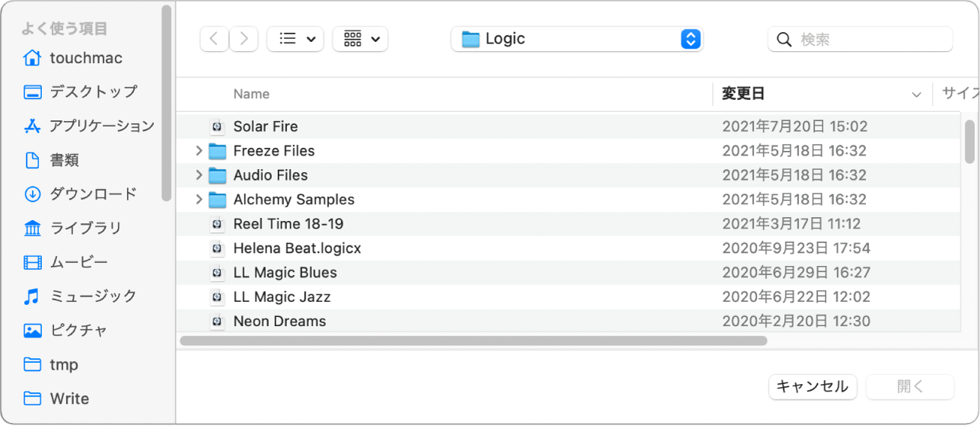This screenshot has width=980, height=426.
Task: Open the Logic folder location popup
Action: pyautogui.click(x=576, y=39)
